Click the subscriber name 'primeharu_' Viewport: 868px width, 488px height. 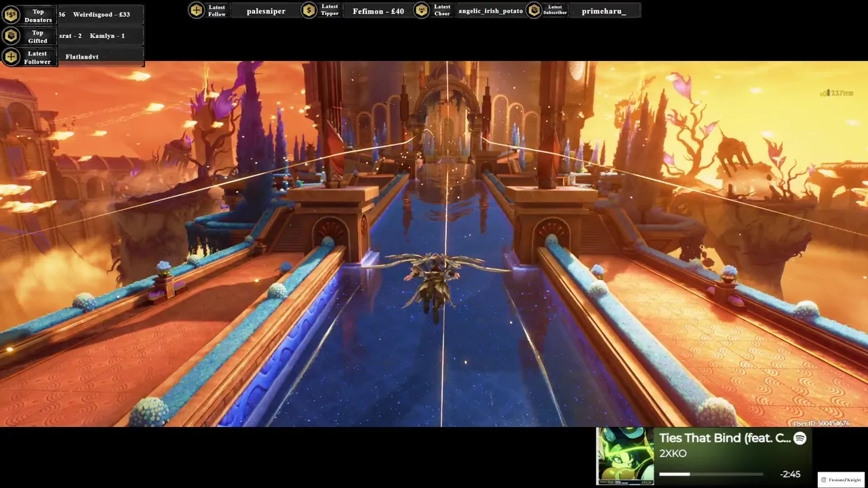coord(604,11)
